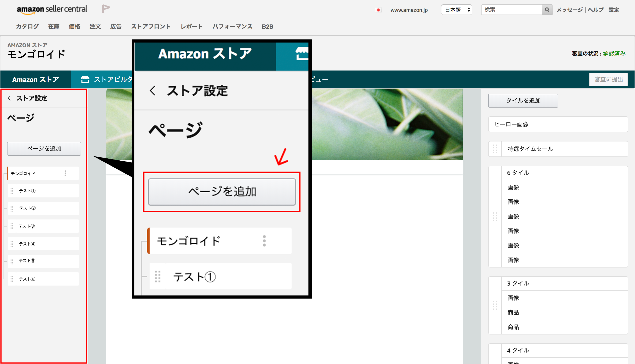Select the テスト① page
Viewport: 635px width, 364px height.
(43, 191)
